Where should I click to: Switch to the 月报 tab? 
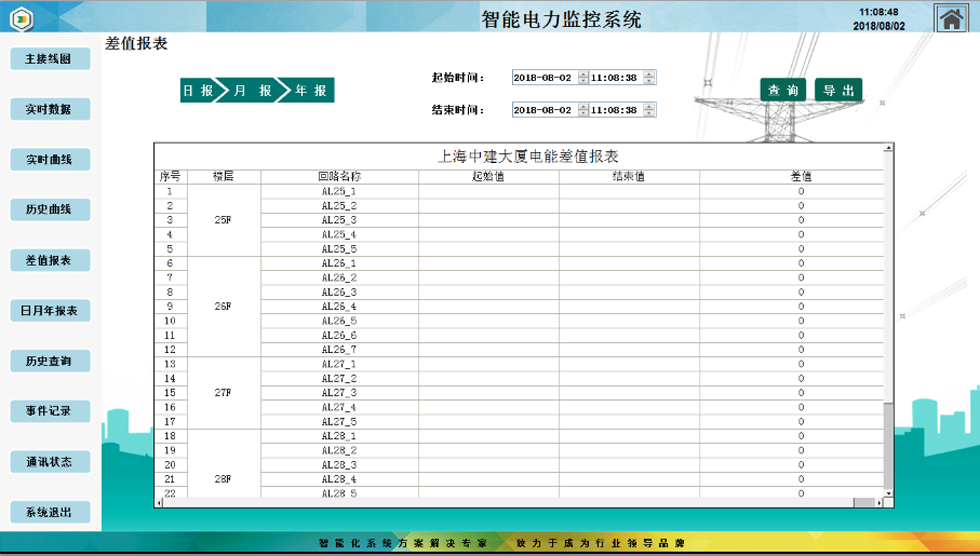[x=251, y=91]
